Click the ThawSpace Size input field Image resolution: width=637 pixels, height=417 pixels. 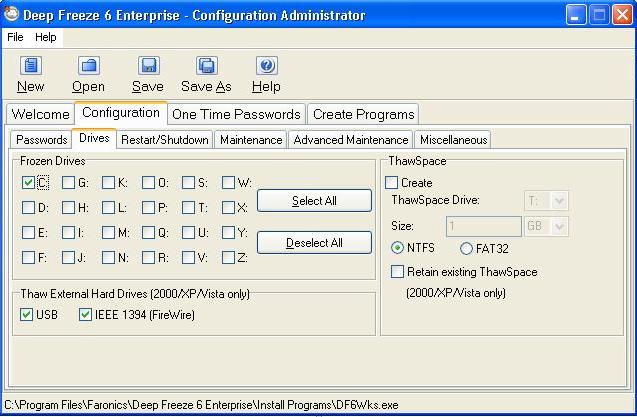pyautogui.click(x=483, y=226)
